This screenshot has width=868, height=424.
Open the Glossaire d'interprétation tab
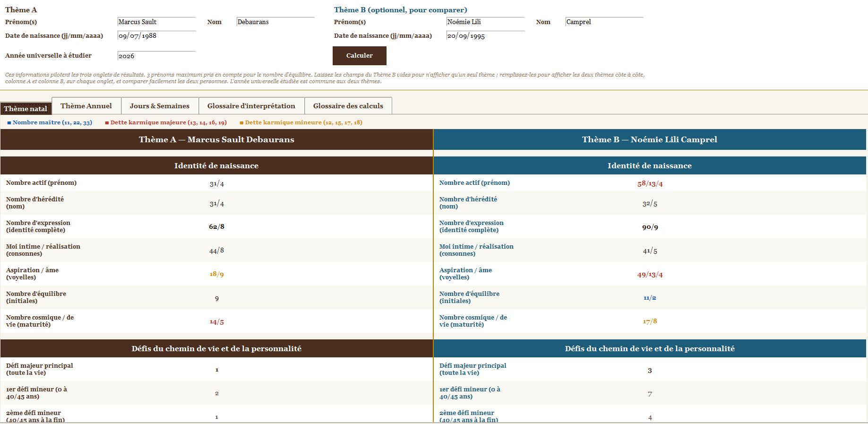[x=251, y=106]
